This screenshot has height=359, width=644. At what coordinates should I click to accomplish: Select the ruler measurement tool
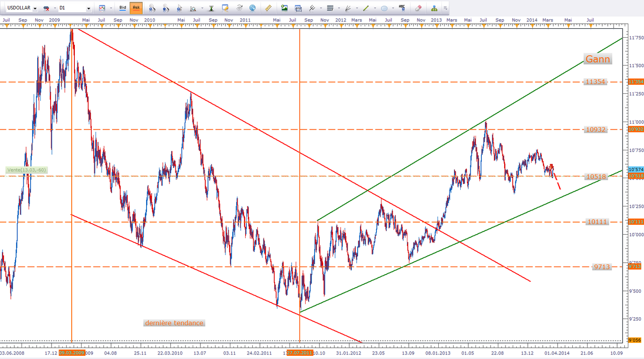[x=268, y=8]
